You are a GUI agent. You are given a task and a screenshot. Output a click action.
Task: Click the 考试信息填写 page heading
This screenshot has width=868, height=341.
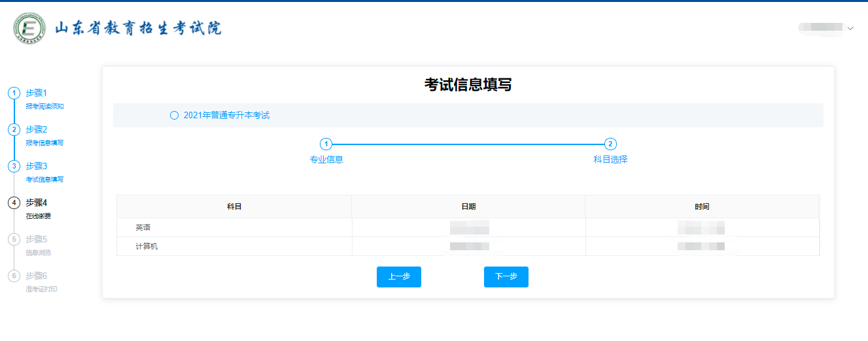pos(468,85)
